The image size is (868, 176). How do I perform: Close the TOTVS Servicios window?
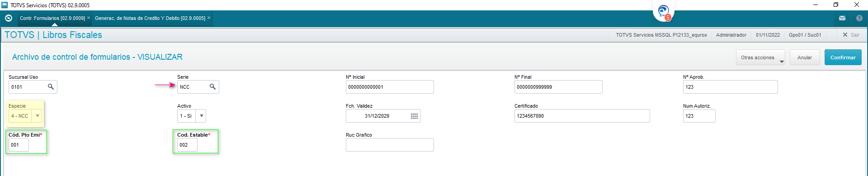pyautogui.click(x=857, y=5)
